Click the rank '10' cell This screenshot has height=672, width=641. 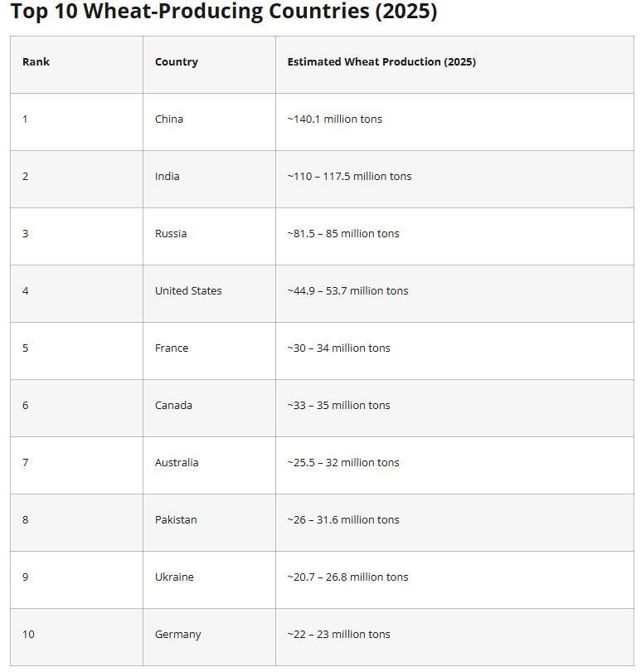29,635
